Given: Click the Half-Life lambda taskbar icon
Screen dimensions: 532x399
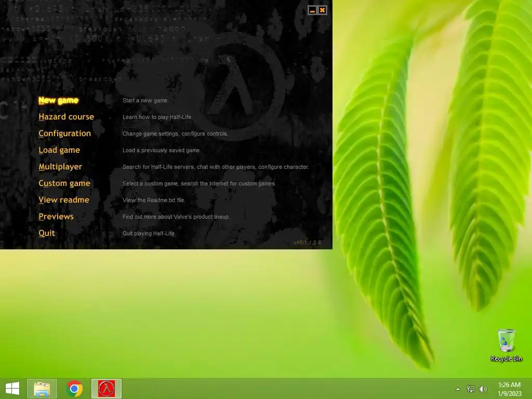Looking at the screenshot, I should (107, 389).
